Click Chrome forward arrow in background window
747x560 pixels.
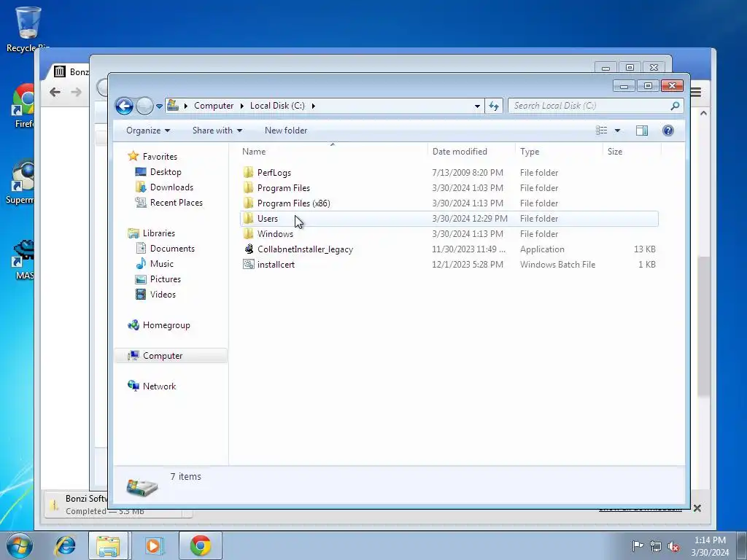pos(76,93)
